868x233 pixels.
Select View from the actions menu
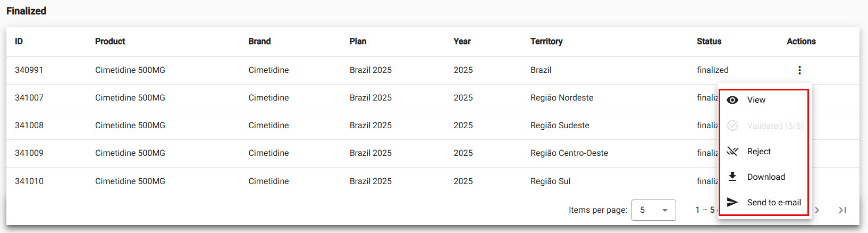pyautogui.click(x=756, y=100)
